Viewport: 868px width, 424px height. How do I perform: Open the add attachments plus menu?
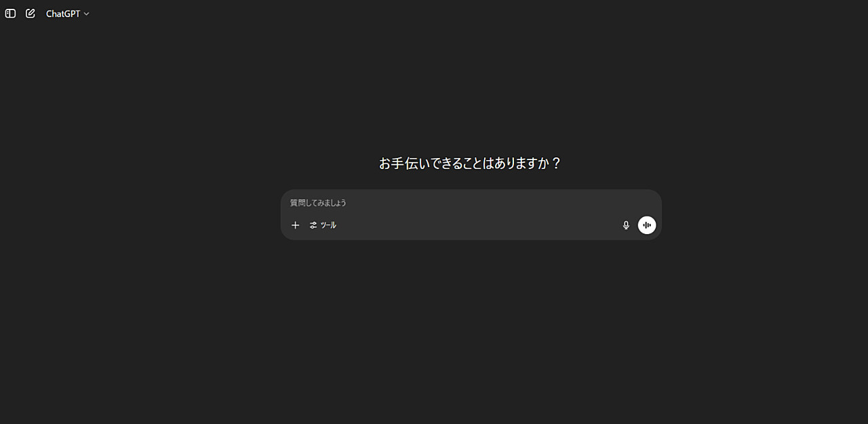tap(295, 225)
